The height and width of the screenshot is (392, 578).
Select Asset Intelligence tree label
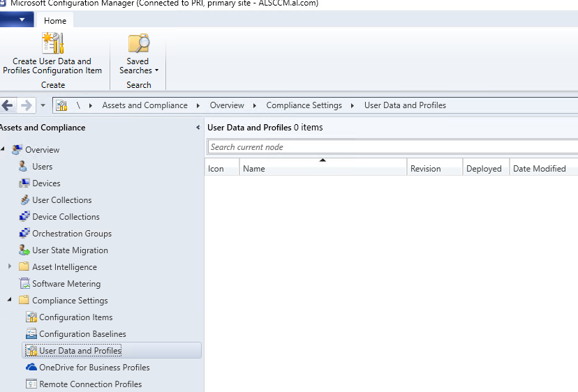click(64, 267)
